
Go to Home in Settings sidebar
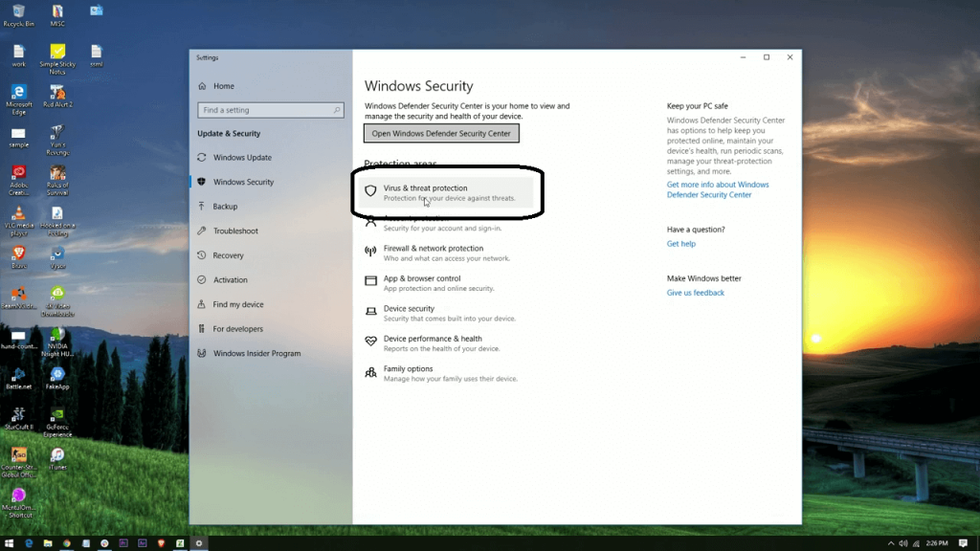221,85
